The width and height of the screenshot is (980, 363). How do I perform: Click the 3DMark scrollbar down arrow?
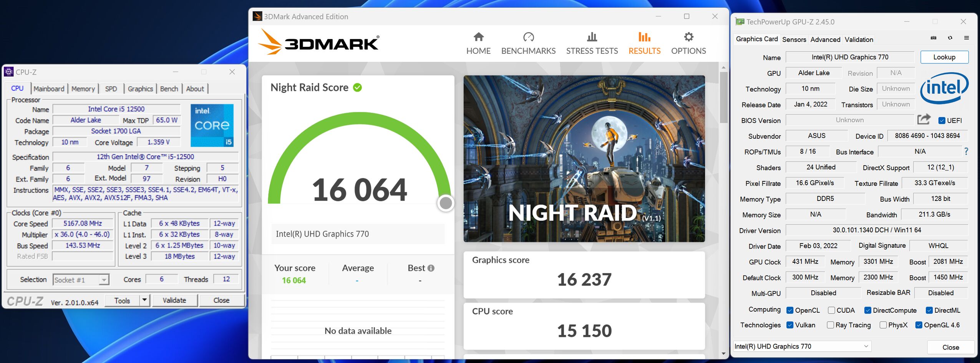(723, 353)
